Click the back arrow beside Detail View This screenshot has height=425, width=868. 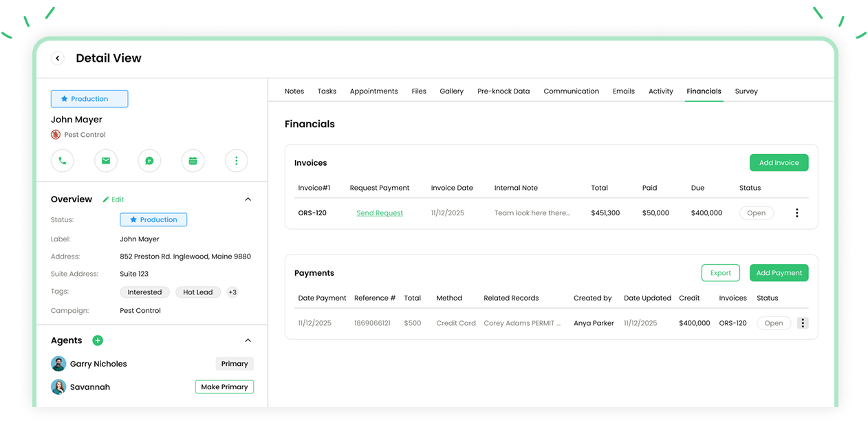[58, 58]
